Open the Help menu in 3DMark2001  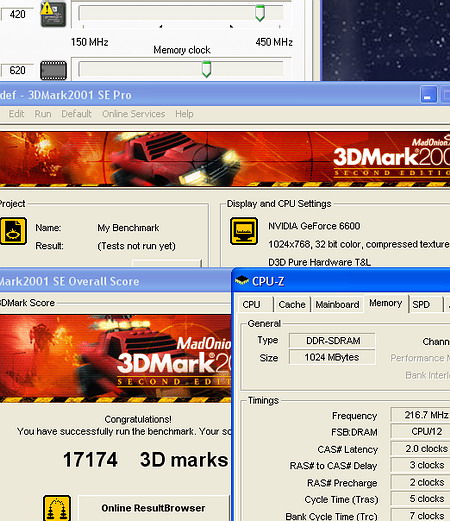point(184,114)
